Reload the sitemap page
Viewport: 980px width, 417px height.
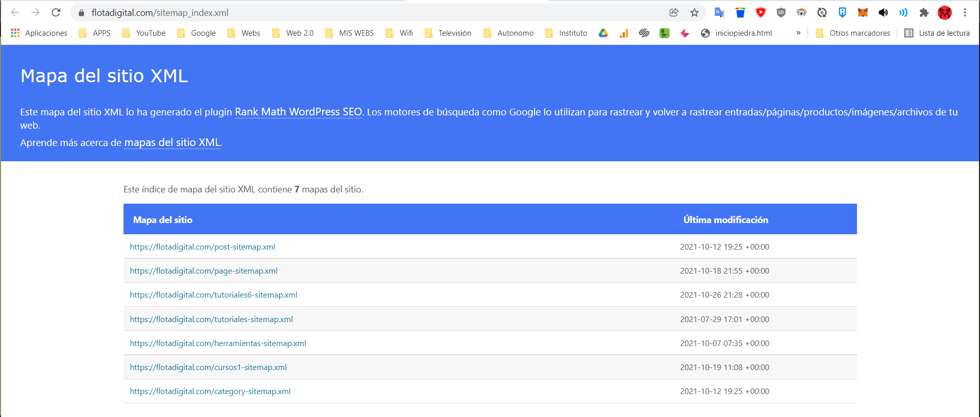tap(56, 12)
